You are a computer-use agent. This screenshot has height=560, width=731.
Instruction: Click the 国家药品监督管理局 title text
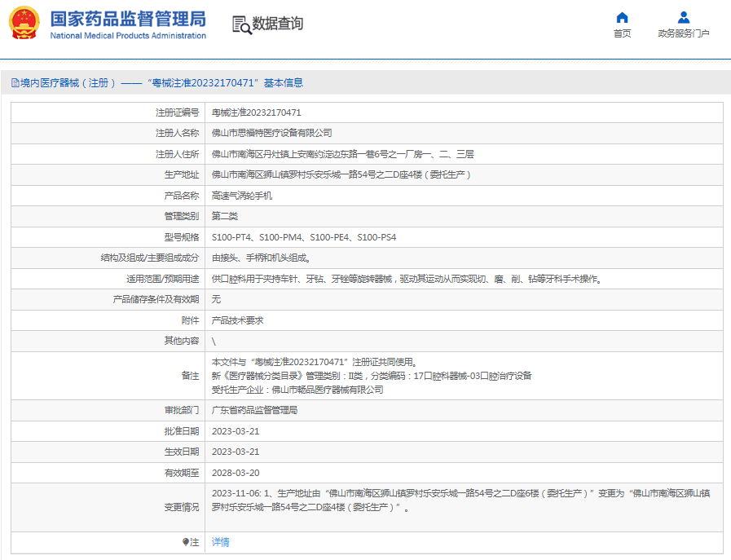click(x=128, y=19)
